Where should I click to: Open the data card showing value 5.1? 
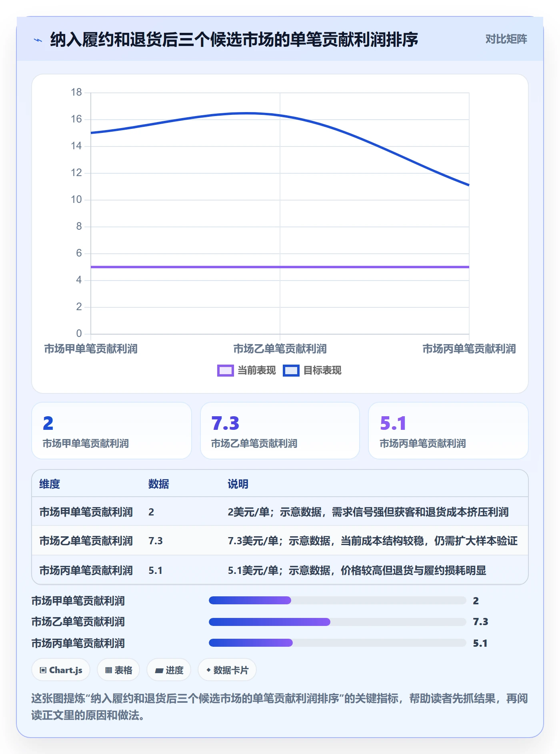pos(448,431)
